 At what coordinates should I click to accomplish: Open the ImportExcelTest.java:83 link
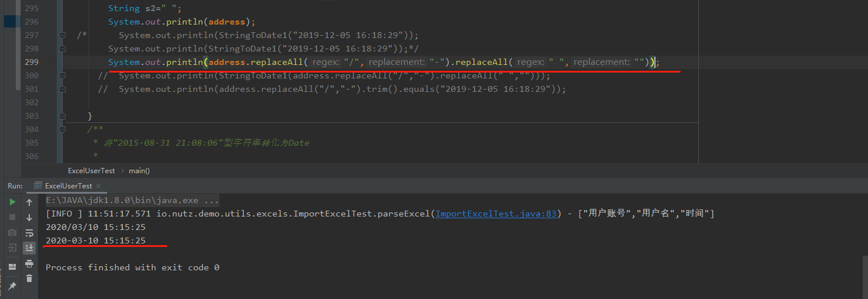[496, 214]
